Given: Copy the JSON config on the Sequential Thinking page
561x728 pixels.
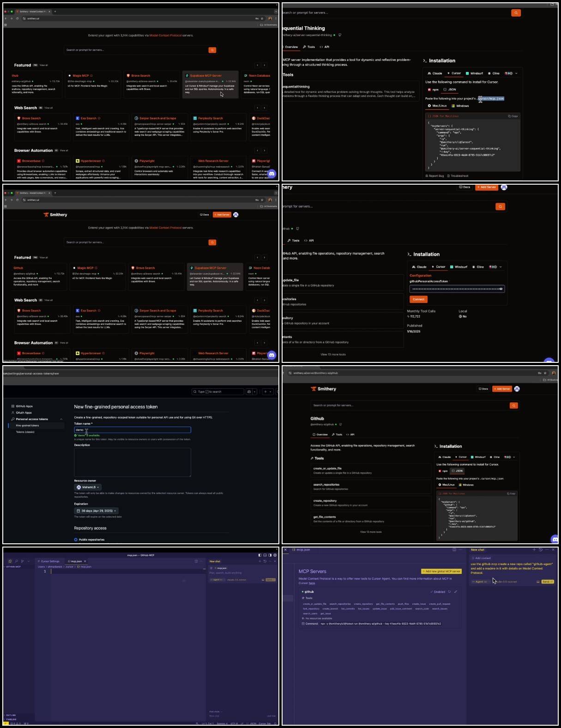Looking at the screenshot, I should (513, 116).
